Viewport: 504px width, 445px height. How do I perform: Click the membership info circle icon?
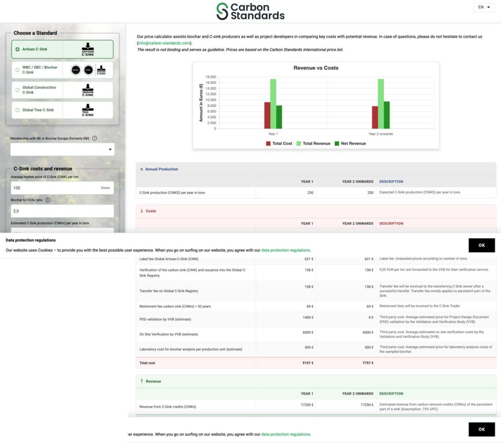(94, 138)
